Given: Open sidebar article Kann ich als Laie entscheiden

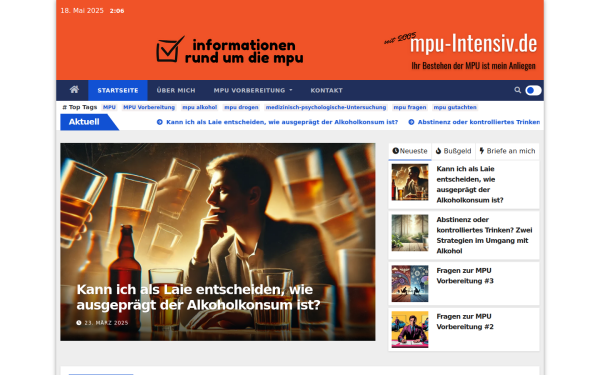Looking at the screenshot, I should click(470, 184).
